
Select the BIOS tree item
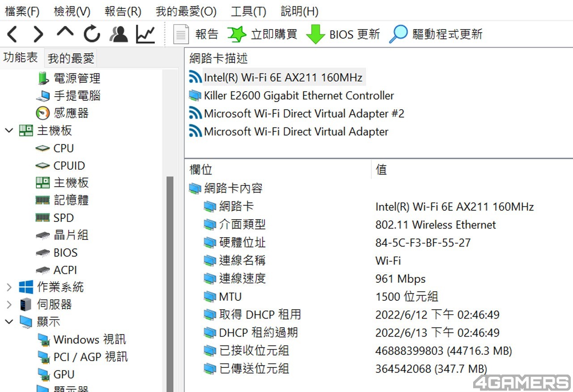pyautogui.click(x=65, y=252)
